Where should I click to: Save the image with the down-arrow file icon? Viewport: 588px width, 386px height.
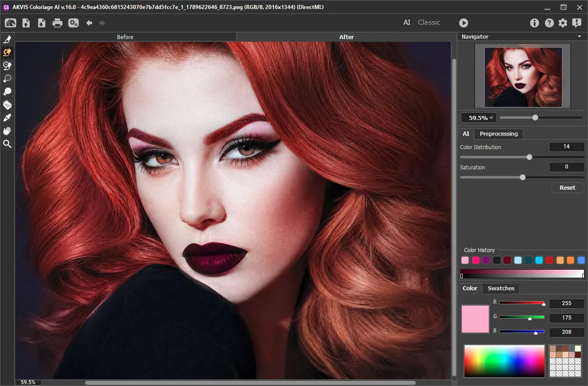pyautogui.click(x=42, y=23)
